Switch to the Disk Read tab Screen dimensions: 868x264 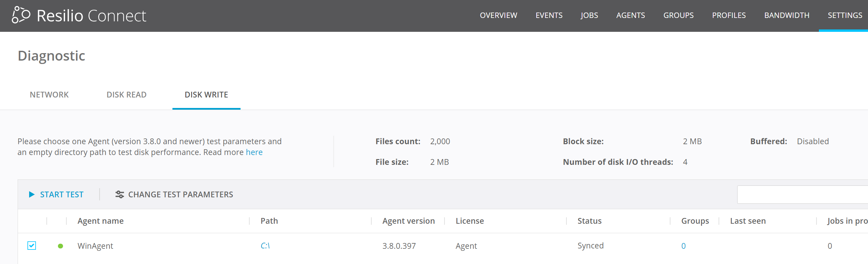[x=126, y=95]
